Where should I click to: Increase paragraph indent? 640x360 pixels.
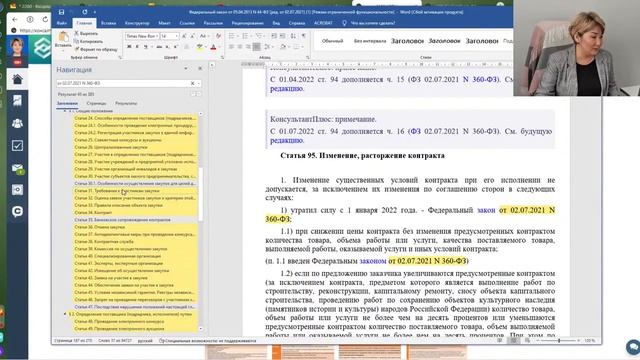click(282, 36)
